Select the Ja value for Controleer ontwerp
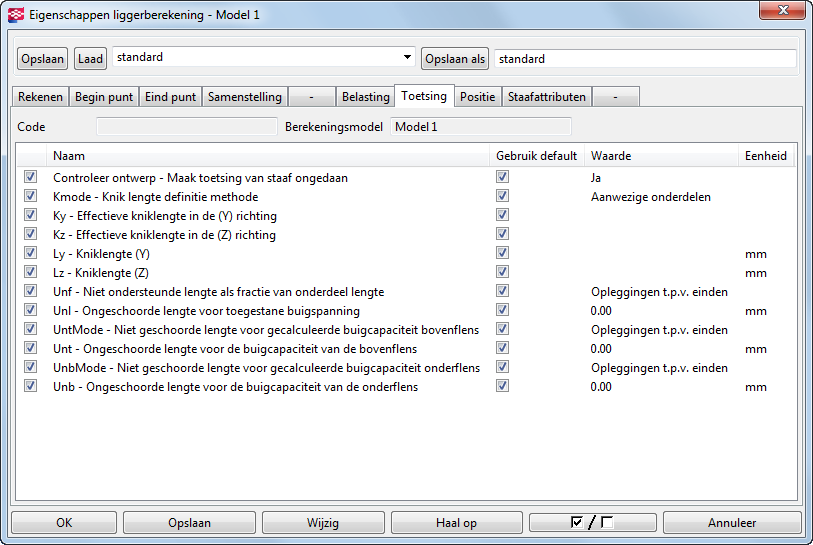The image size is (813, 545). [596, 178]
